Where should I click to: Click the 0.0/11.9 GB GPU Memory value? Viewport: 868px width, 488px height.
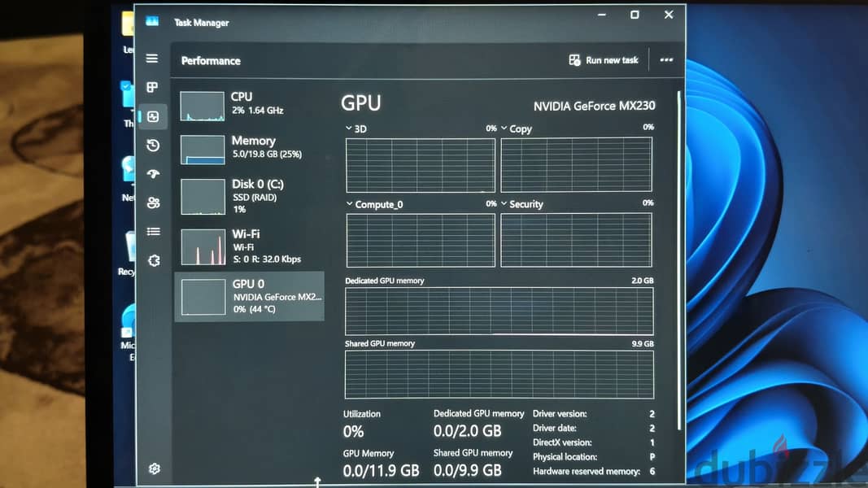pos(381,470)
